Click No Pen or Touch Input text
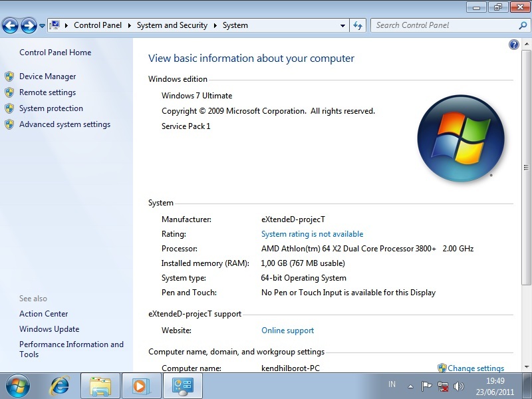Image resolution: width=532 pixels, height=399 pixels. (348, 293)
